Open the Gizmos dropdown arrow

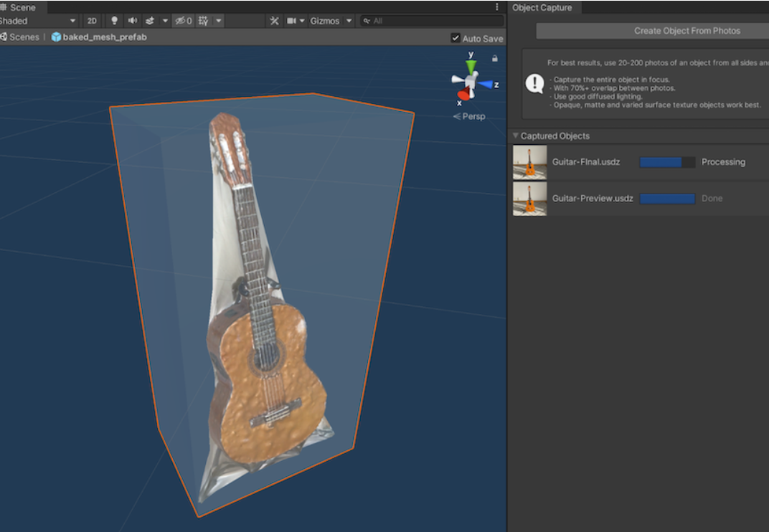tap(349, 21)
